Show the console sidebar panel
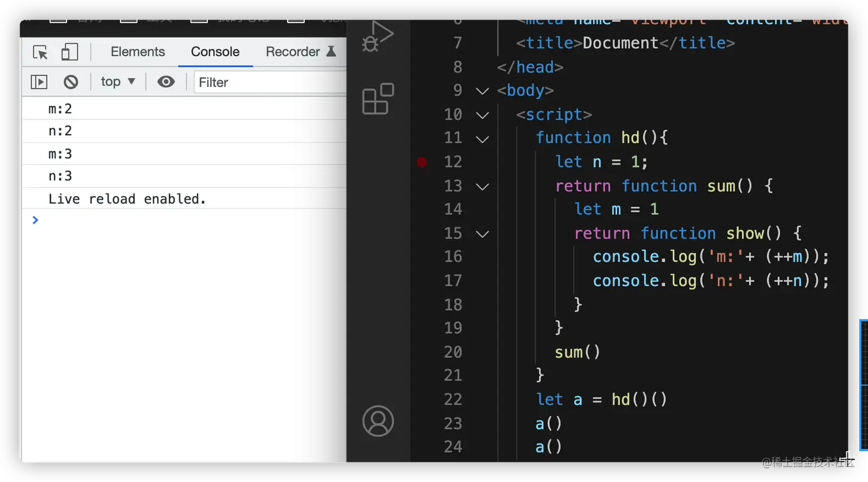The image size is (868, 482). (x=38, y=82)
